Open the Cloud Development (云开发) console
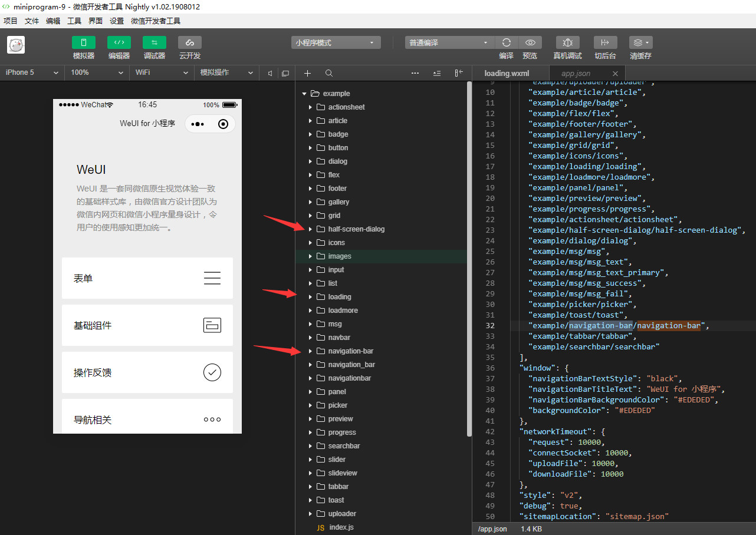This screenshot has height=535, width=756. click(x=190, y=42)
